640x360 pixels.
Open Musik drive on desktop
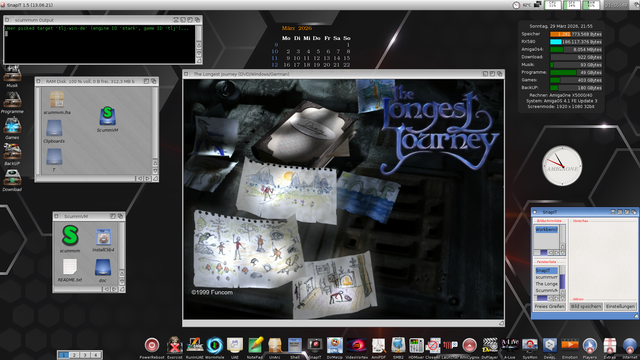point(12,75)
